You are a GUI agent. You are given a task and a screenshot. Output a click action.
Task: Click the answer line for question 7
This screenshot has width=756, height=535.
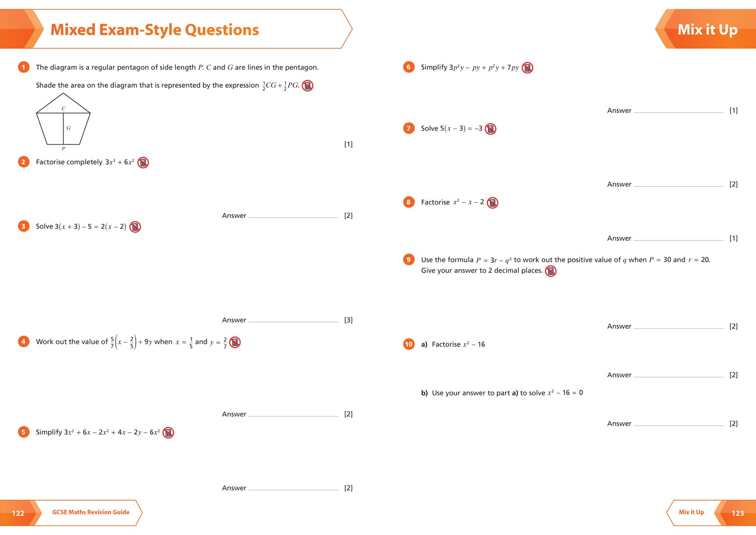coord(678,185)
